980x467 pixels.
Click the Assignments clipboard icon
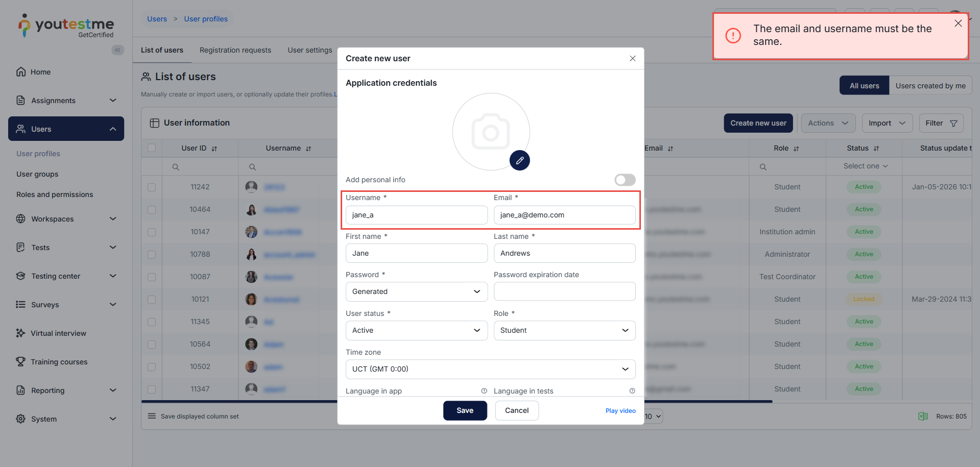click(x=21, y=101)
